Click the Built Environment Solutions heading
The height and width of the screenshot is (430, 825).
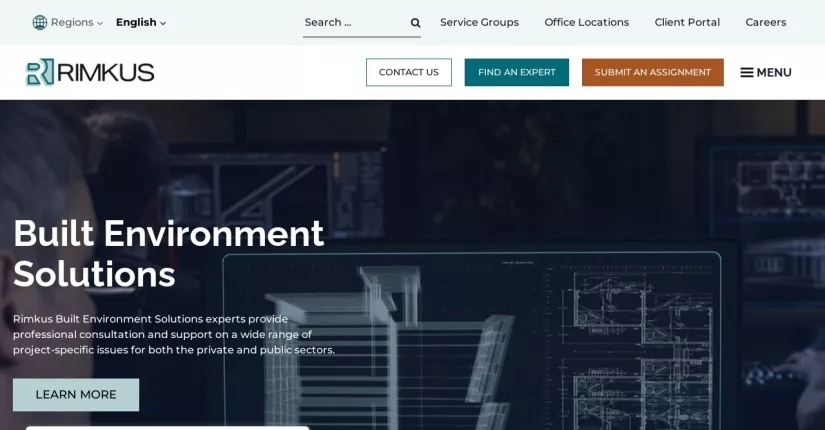pos(168,254)
